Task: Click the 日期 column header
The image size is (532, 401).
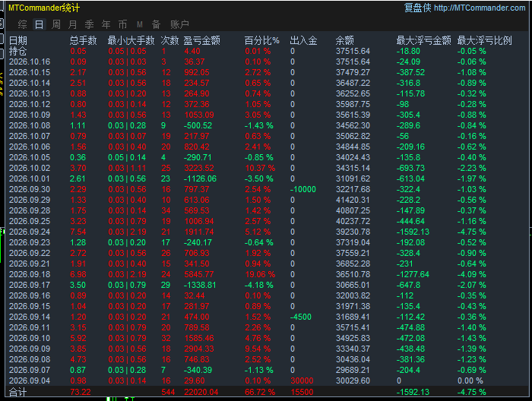Action: (18, 41)
